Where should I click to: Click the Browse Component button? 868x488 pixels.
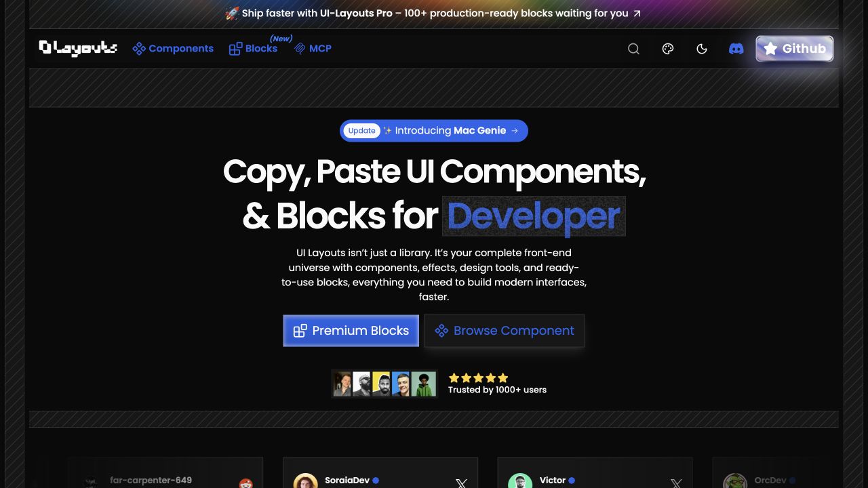(505, 331)
